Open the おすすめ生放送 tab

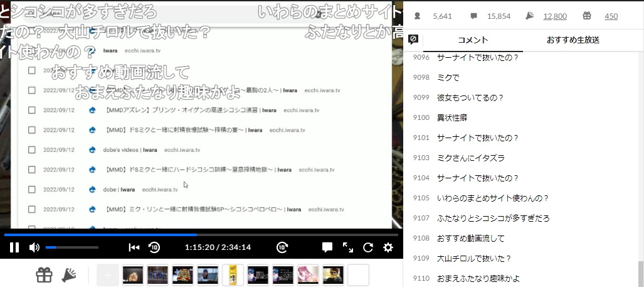(573, 40)
